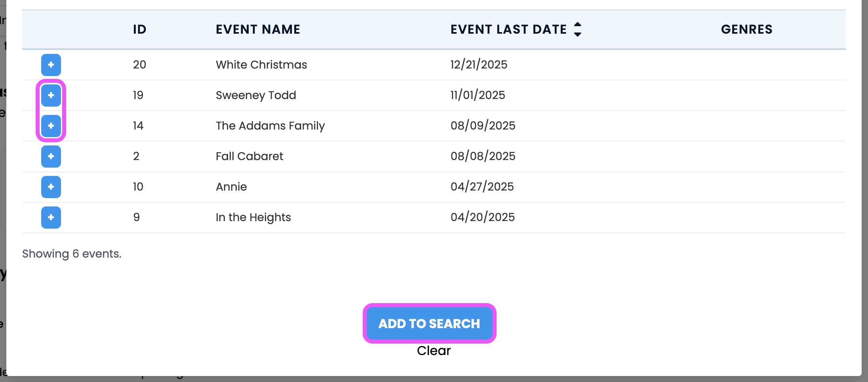Click the 12/21/2025 date cell

click(479, 65)
